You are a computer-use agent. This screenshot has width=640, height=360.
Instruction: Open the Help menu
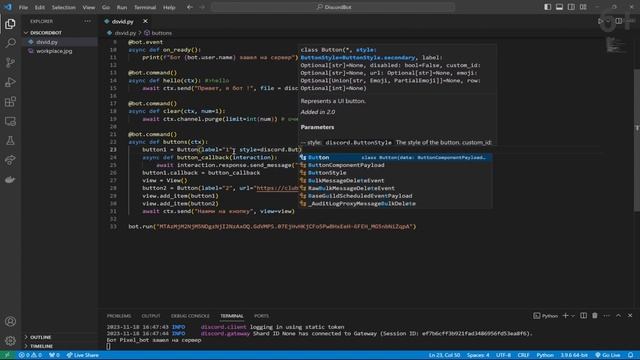click(169, 7)
